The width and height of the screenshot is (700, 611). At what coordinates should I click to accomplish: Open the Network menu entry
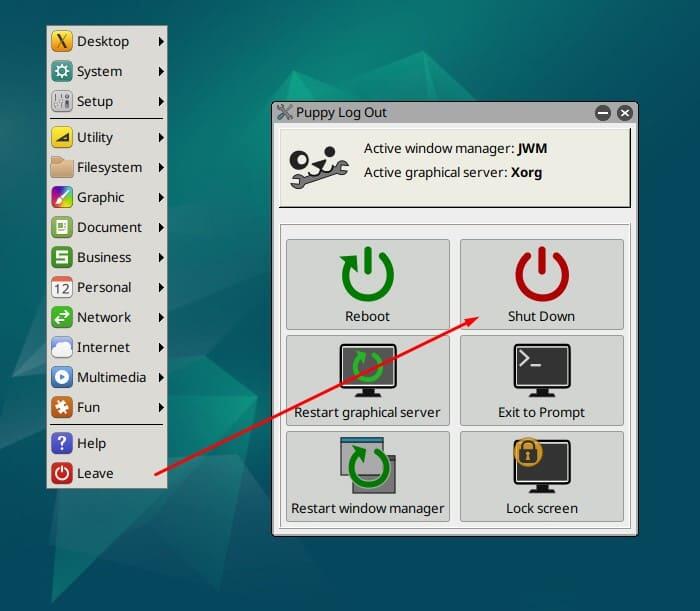tap(107, 317)
